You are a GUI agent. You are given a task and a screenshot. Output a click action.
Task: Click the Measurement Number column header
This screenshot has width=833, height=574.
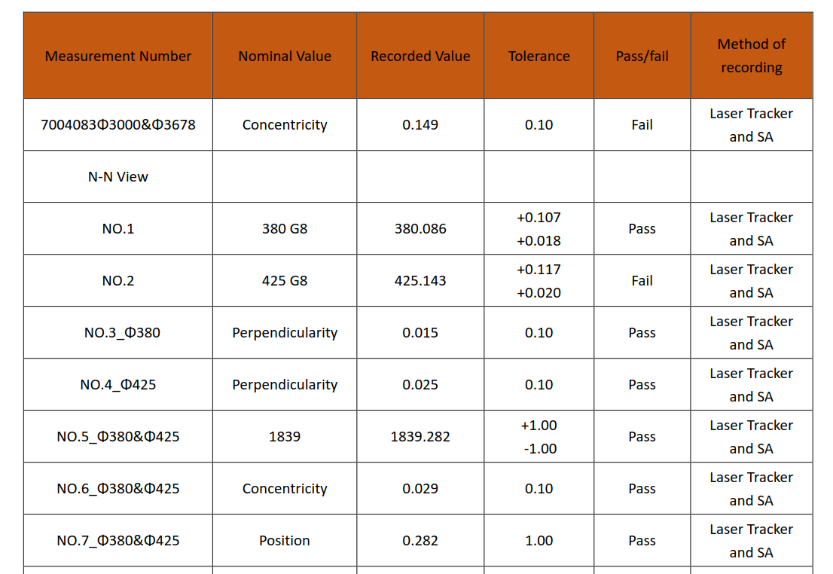point(118,56)
